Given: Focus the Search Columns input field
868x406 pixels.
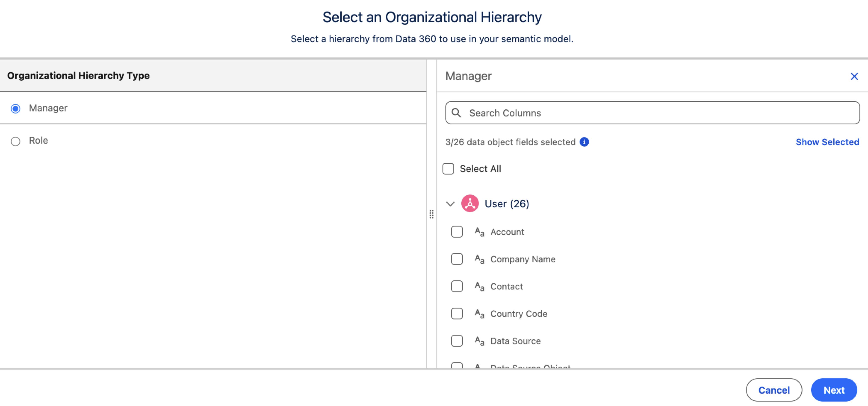Looking at the screenshot, I should [x=652, y=113].
